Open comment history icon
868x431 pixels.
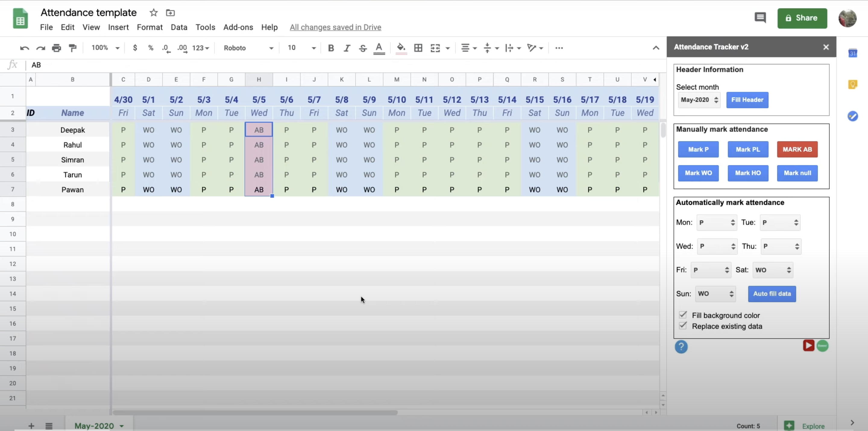pos(760,18)
